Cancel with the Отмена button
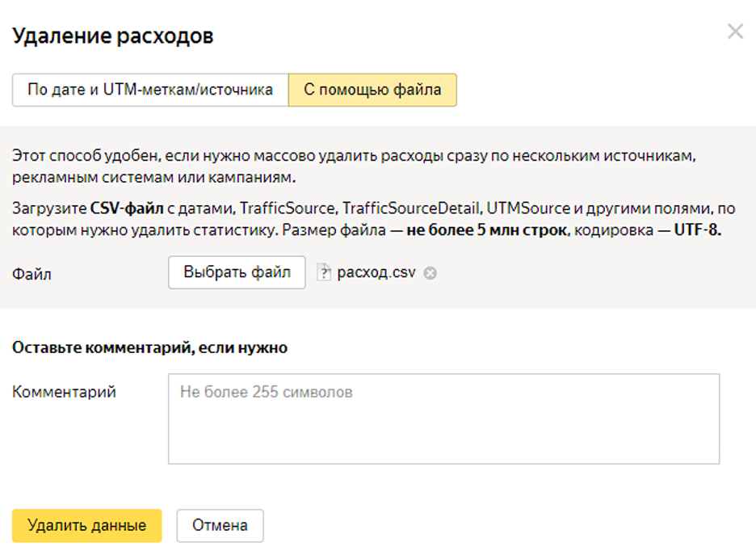The width and height of the screenshot is (756, 551). 220,525
